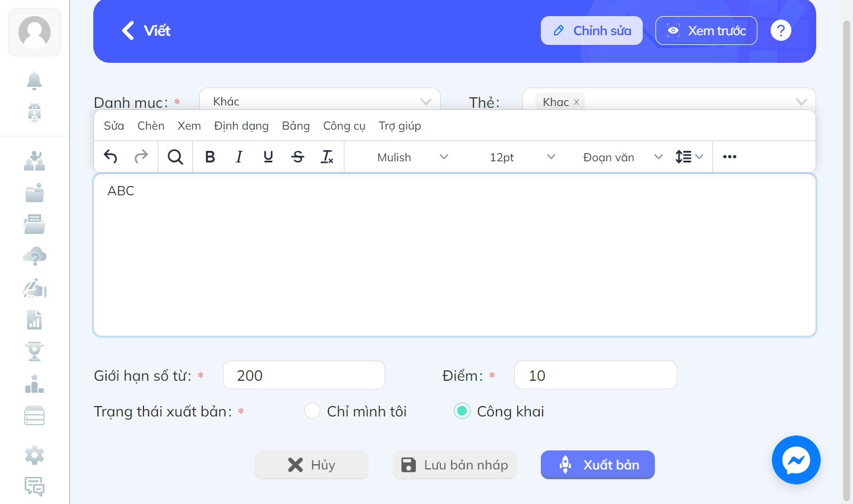Click the user avatar at top of sidebar

tap(35, 32)
